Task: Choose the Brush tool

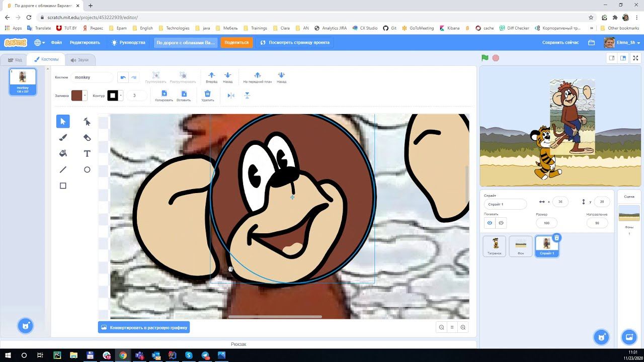Action: point(63,137)
